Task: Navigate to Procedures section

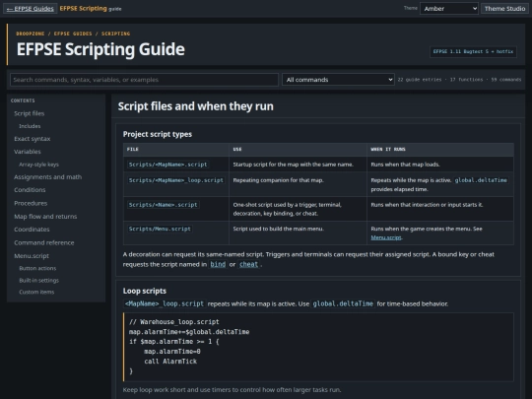Action: point(31,203)
